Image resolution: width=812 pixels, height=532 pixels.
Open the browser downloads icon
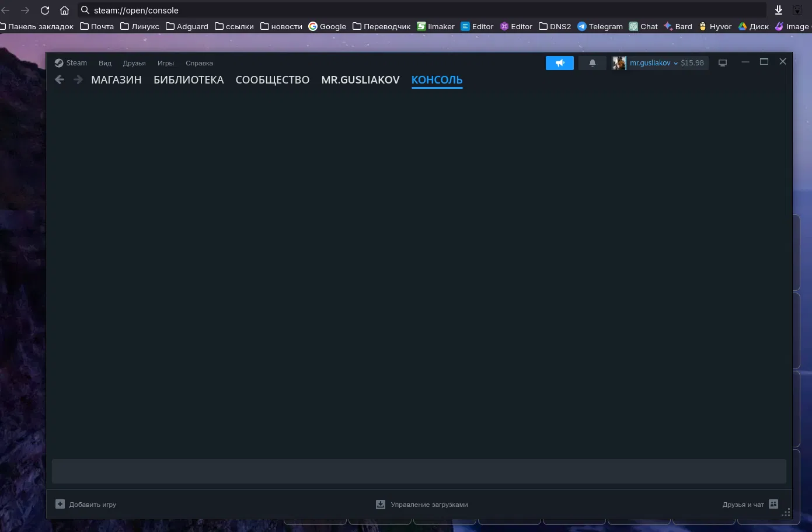[x=779, y=11]
